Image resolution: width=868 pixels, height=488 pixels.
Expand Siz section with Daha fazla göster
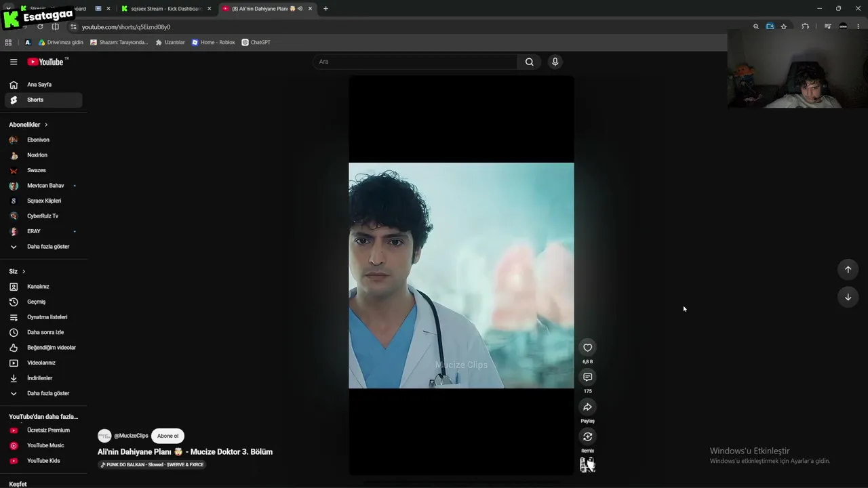pyautogui.click(x=43, y=393)
